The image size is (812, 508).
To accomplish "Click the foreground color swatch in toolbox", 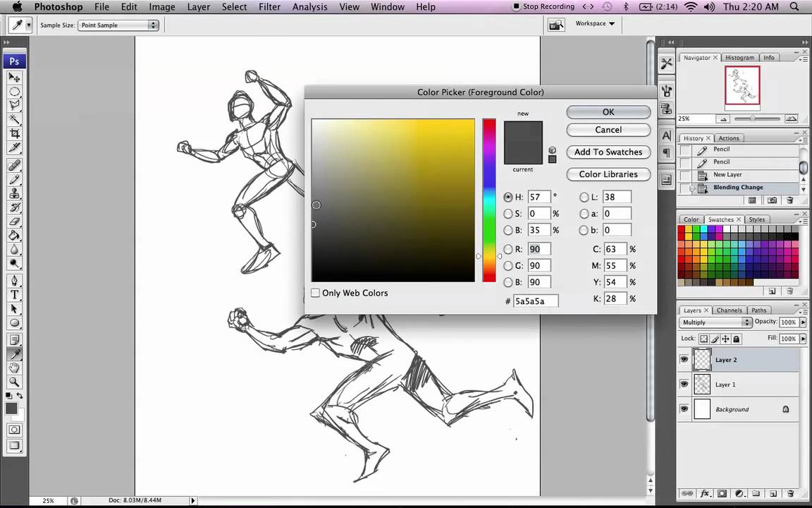I will pyautogui.click(x=11, y=409).
